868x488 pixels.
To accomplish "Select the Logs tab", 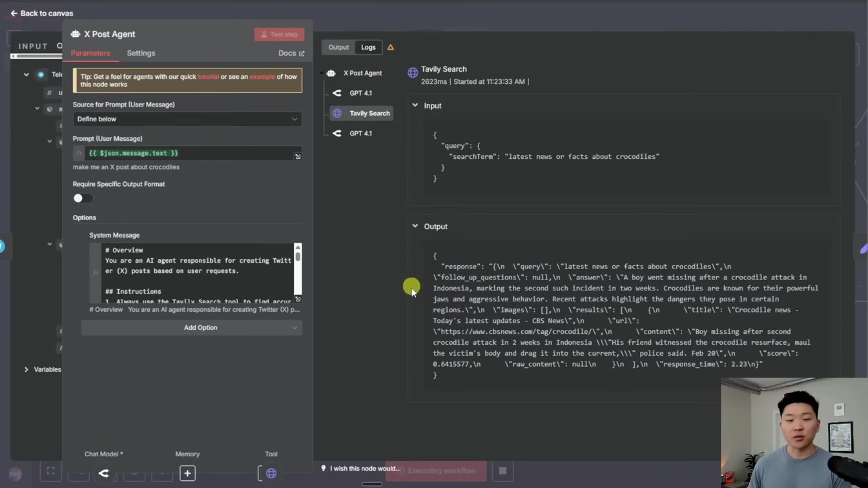I will tap(368, 47).
